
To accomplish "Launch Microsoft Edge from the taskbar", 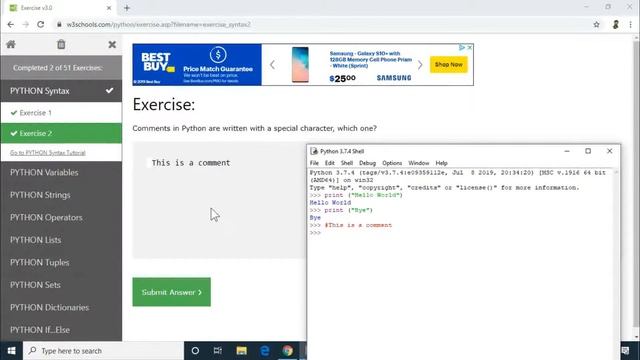I will tap(264, 351).
